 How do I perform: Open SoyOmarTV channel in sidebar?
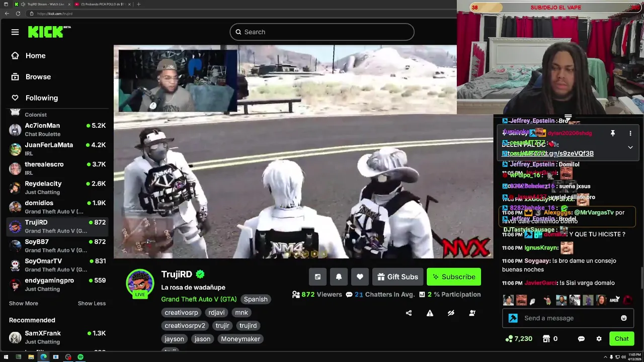click(58, 265)
